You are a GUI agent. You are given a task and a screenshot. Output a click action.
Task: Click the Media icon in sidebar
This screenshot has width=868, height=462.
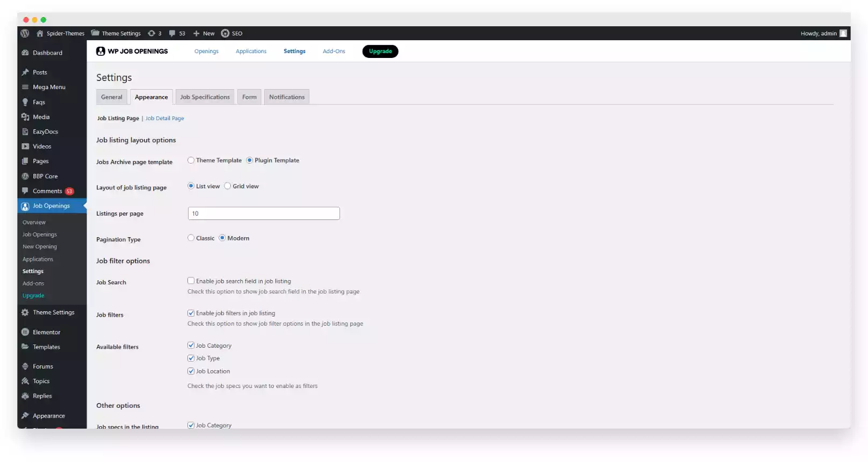tap(25, 117)
